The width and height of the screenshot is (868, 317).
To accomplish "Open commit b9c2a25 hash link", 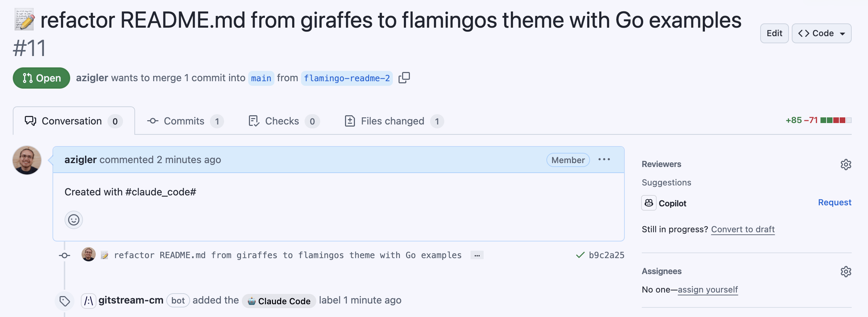I will pyautogui.click(x=606, y=255).
